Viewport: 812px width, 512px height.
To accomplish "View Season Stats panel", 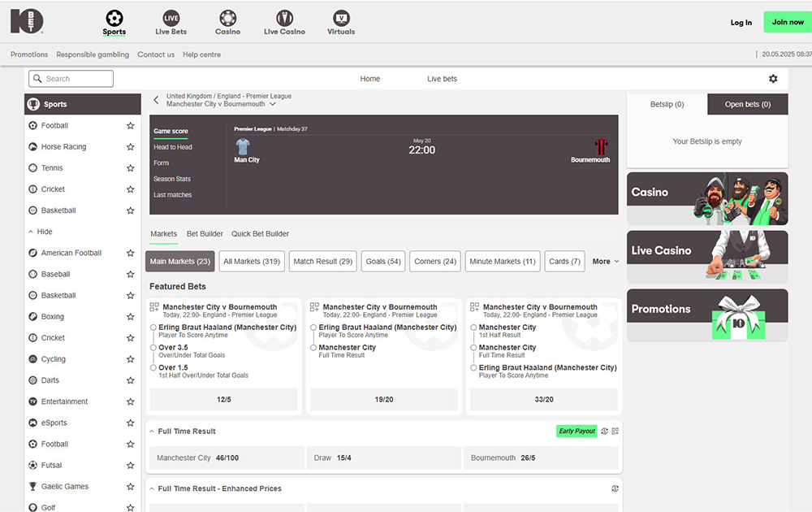I will tap(172, 179).
